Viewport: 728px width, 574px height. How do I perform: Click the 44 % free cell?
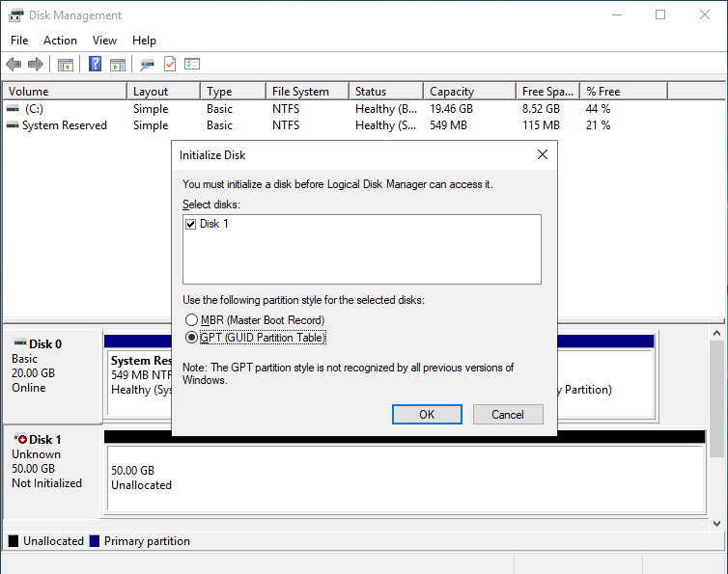(598, 109)
